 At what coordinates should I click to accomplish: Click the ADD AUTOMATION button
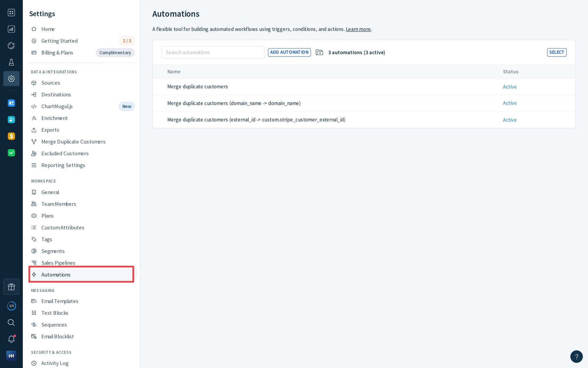(289, 52)
